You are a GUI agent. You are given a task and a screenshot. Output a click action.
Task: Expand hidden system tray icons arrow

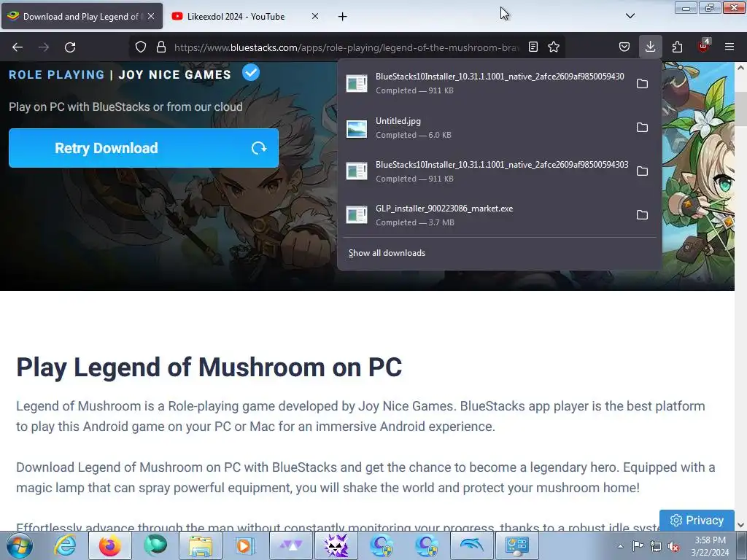pyautogui.click(x=620, y=547)
